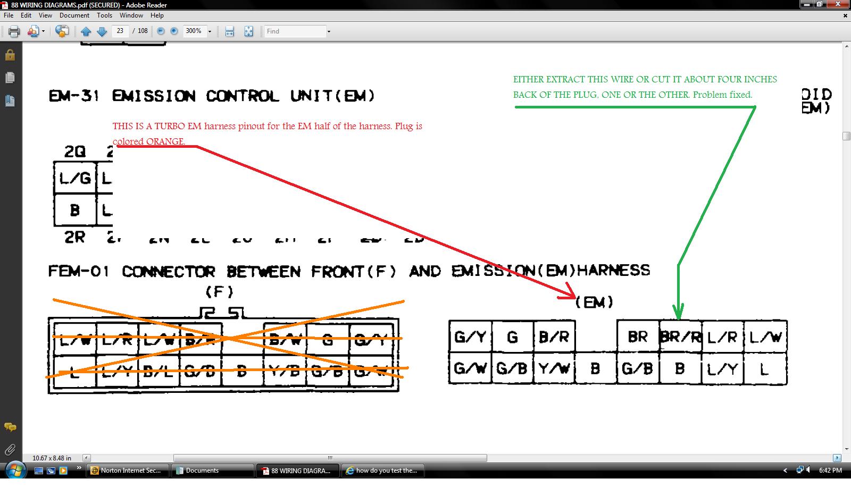Zoom out with the minus button
Viewport: 851px width, 504px height.
click(x=161, y=31)
